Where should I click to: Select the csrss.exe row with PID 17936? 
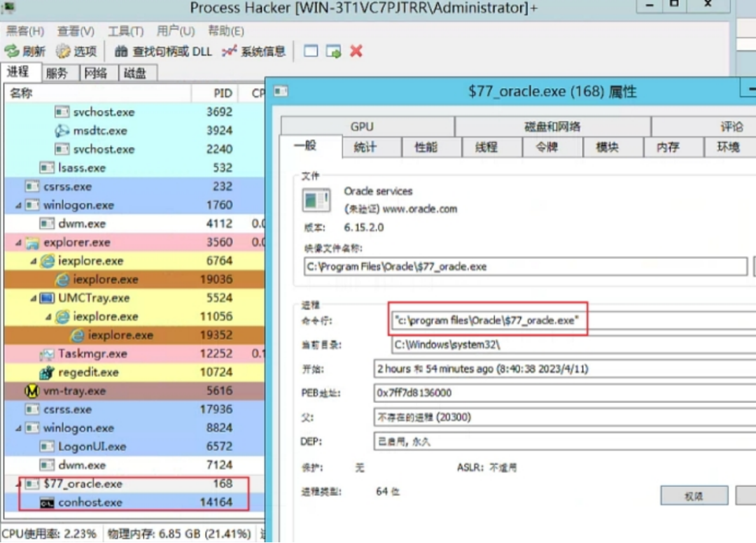pyautogui.click(x=134, y=409)
